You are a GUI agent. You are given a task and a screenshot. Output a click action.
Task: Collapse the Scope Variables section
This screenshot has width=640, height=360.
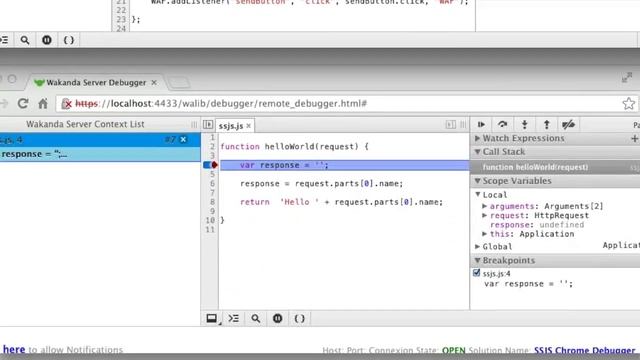point(478,180)
